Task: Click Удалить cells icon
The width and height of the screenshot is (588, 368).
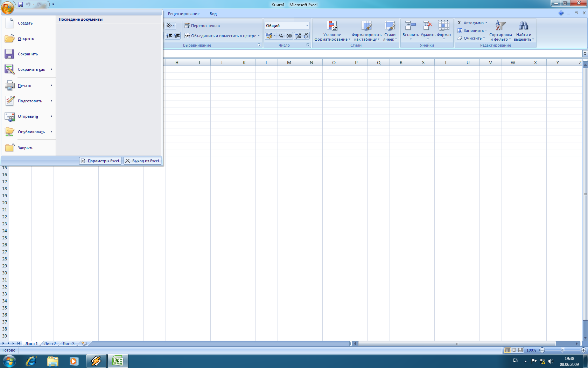Action: click(428, 26)
